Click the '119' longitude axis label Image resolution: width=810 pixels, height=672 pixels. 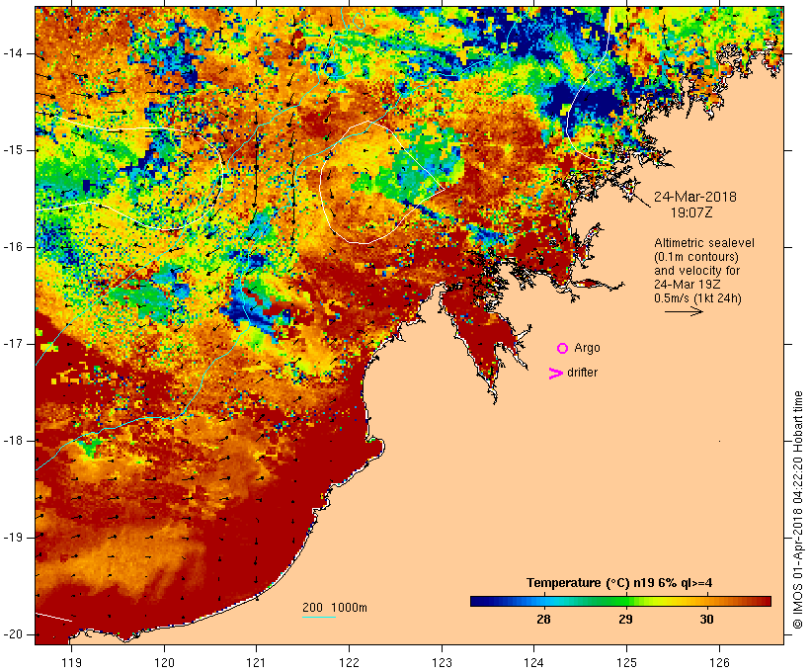pyautogui.click(x=71, y=662)
